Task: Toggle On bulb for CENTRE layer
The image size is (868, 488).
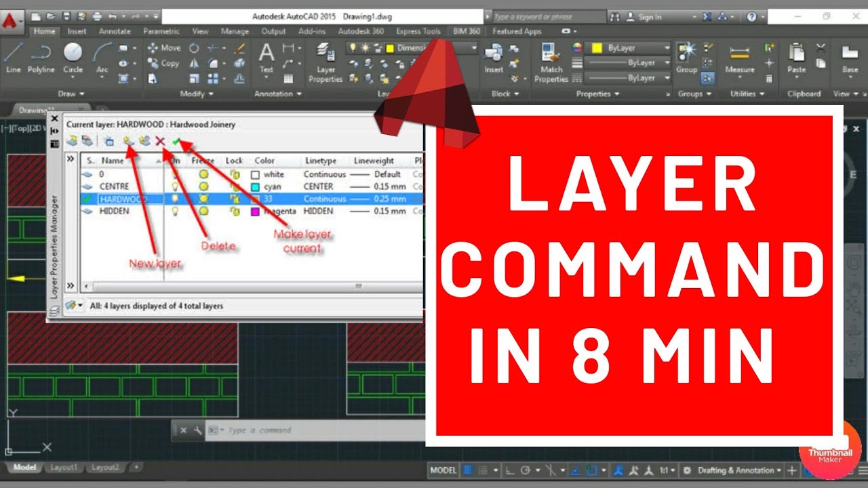Action: pos(175,186)
